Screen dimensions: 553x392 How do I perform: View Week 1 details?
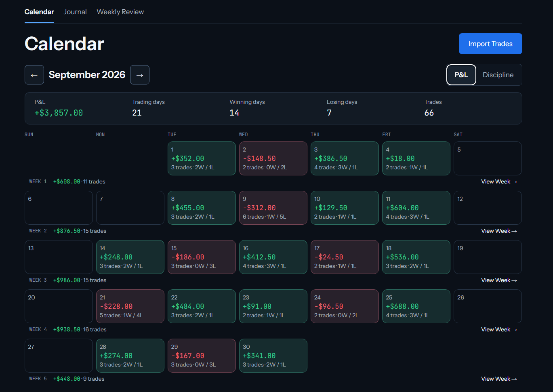[499, 181]
